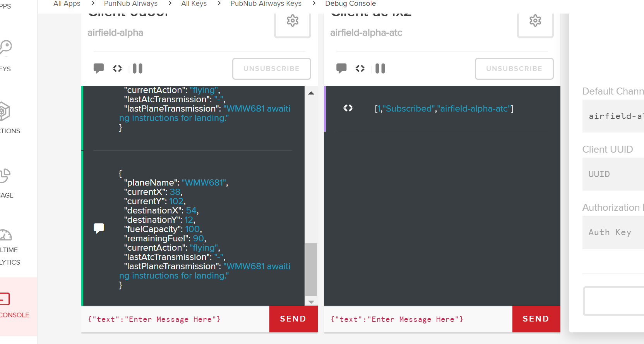
Task: Pause message stream in airfield-alpha client
Action: tap(137, 69)
